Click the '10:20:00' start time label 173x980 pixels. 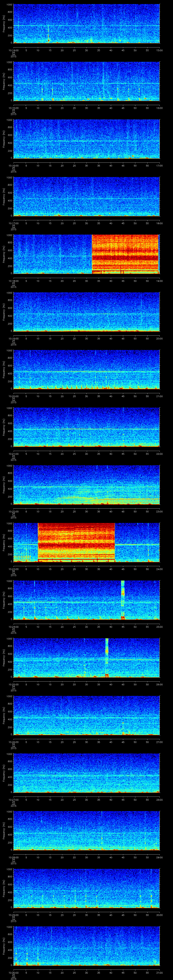13,396
